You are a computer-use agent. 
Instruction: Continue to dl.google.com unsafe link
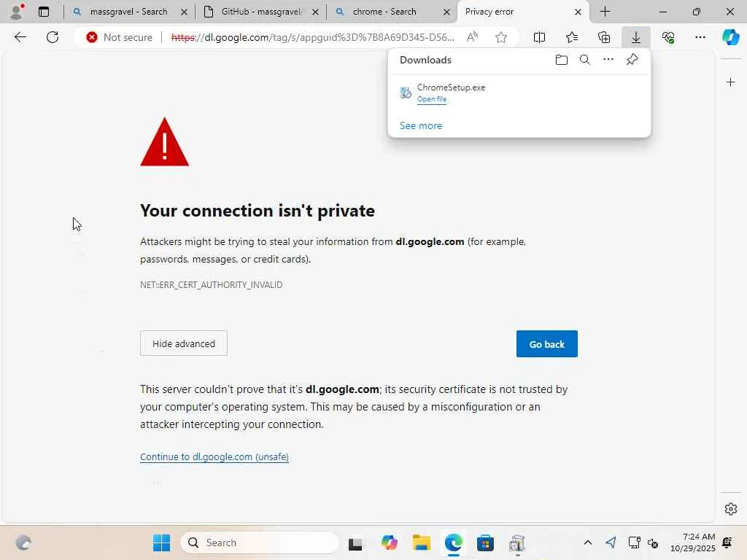coord(214,457)
